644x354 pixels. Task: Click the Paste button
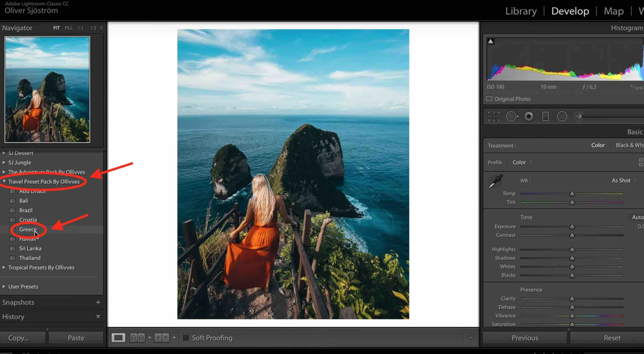pos(76,338)
